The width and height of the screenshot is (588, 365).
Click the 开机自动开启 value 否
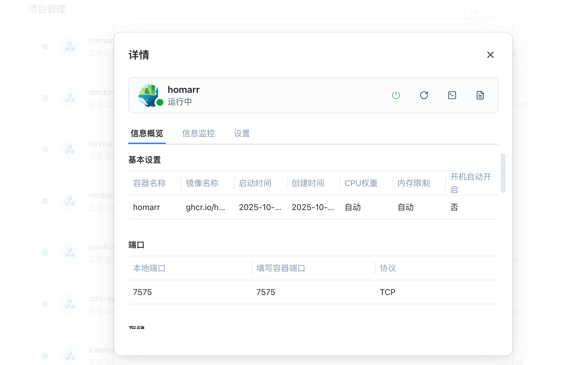tap(454, 207)
